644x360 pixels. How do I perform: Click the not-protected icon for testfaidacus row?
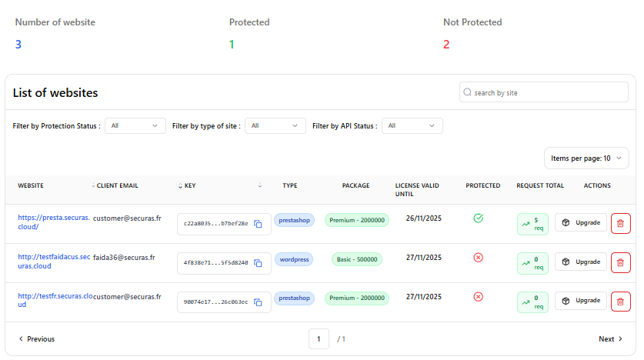coord(478,258)
